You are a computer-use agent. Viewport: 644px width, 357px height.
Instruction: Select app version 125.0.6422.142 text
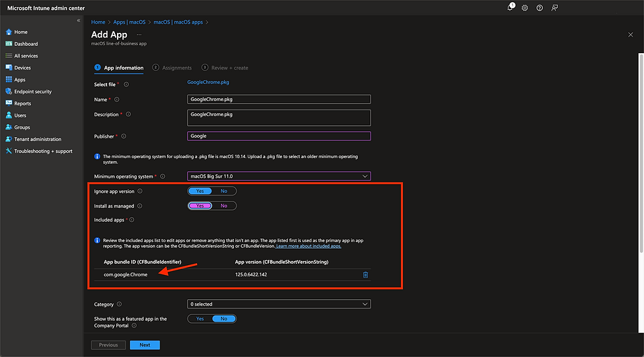251,274
